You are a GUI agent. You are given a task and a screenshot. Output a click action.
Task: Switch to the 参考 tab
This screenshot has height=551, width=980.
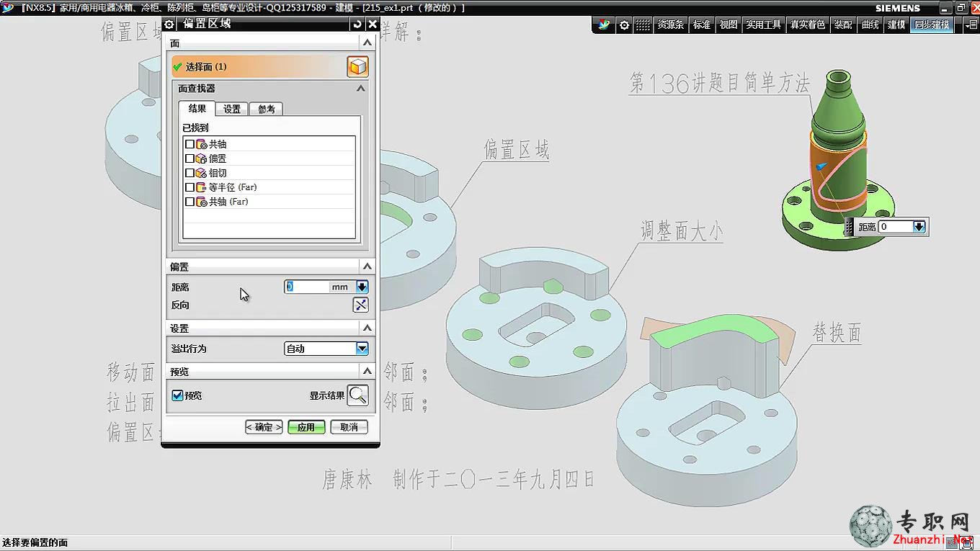click(x=266, y=109)
